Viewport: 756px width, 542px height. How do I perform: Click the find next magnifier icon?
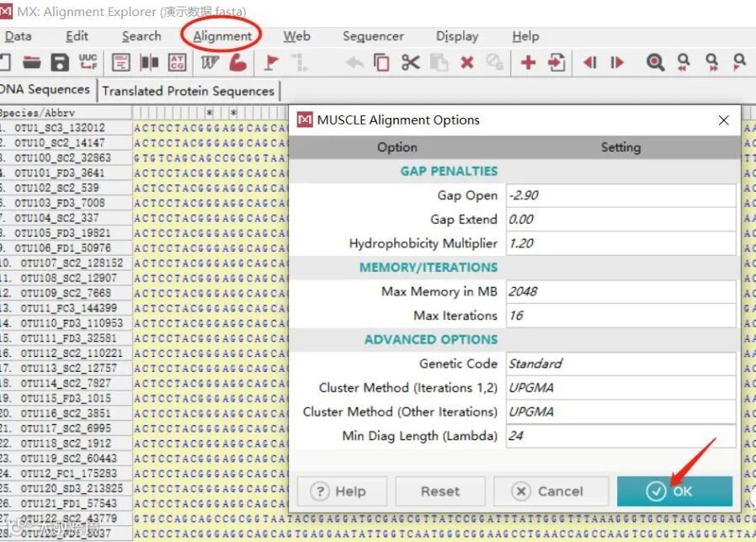tap(711, 62)
